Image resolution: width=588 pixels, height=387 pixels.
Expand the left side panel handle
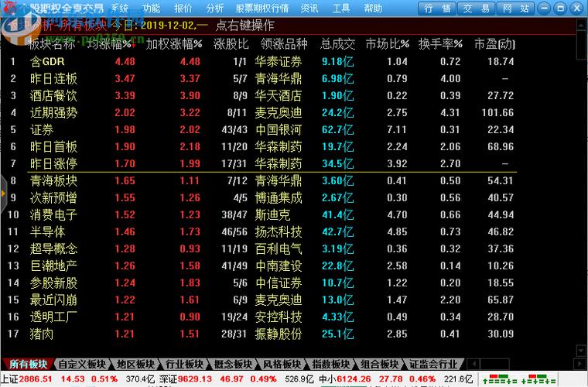click(3, 193)
